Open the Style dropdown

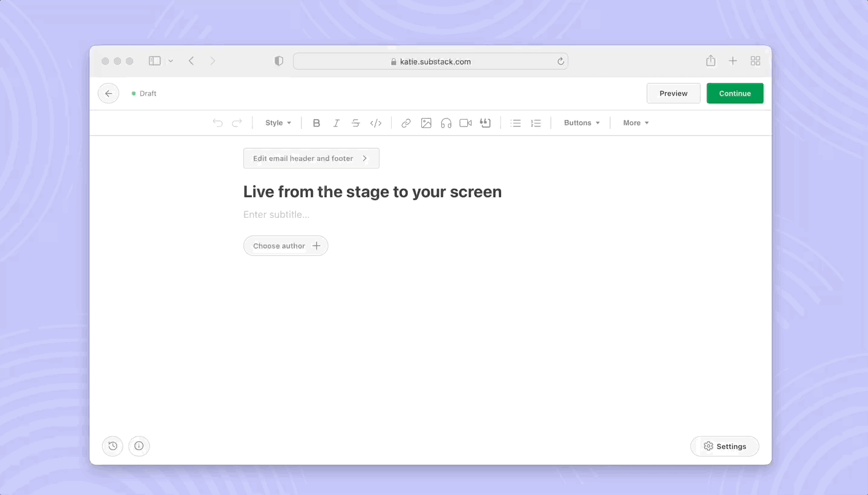(x=278, y=123)
